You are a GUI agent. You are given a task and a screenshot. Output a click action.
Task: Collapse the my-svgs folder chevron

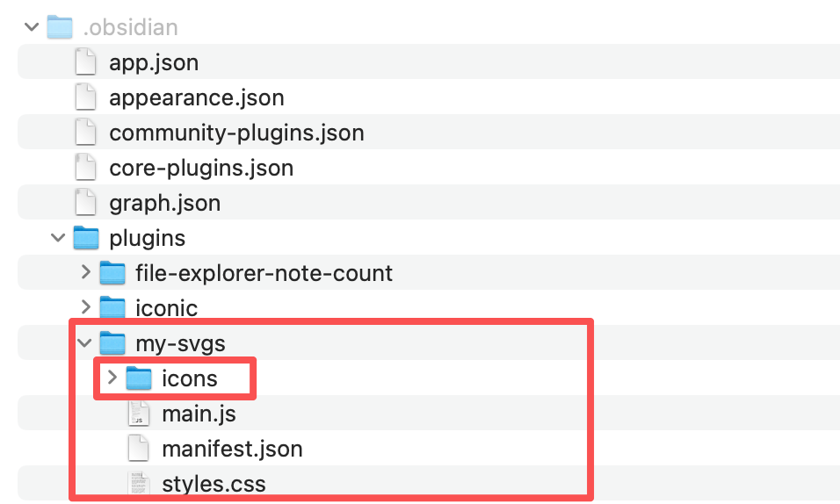coord(85,342)
